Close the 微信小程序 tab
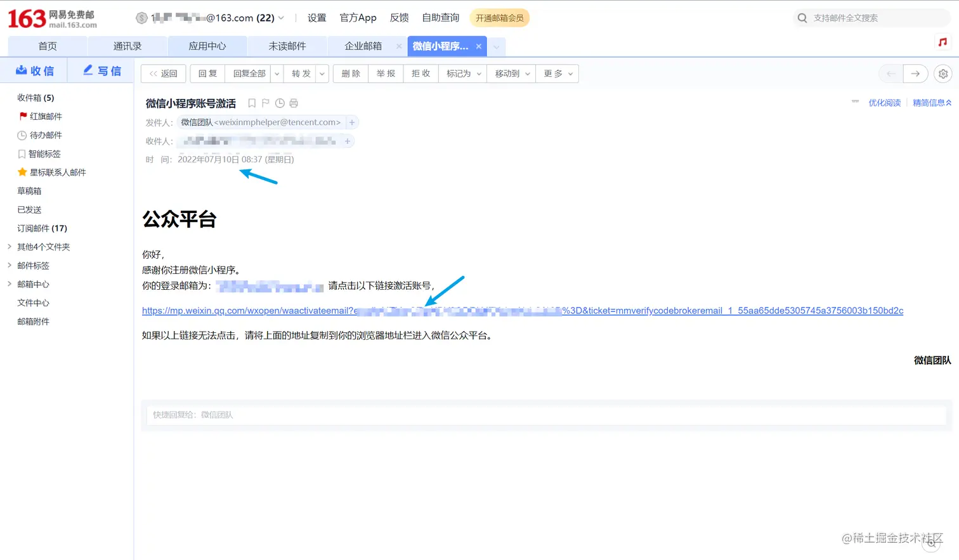959x560 pixels. tap(479, 46)
